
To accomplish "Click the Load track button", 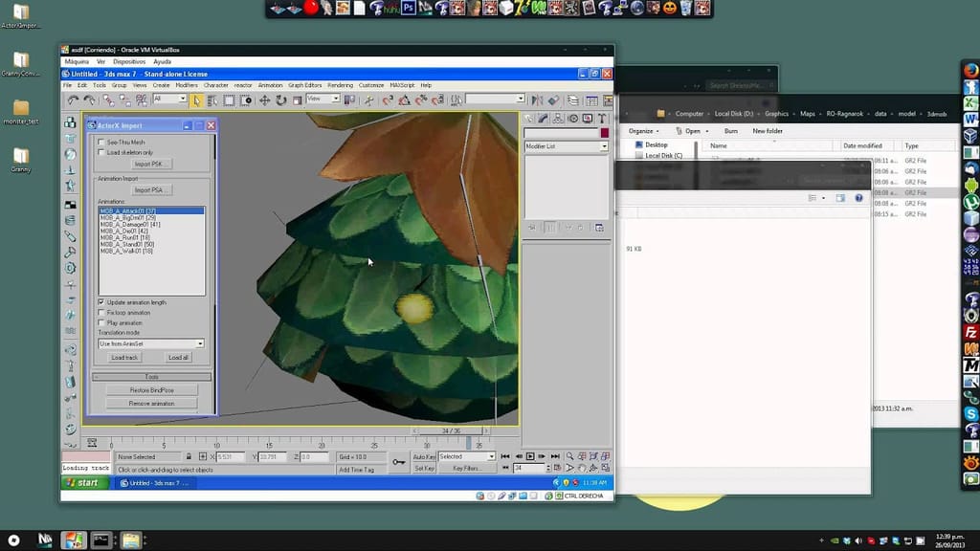I will 124,358.
